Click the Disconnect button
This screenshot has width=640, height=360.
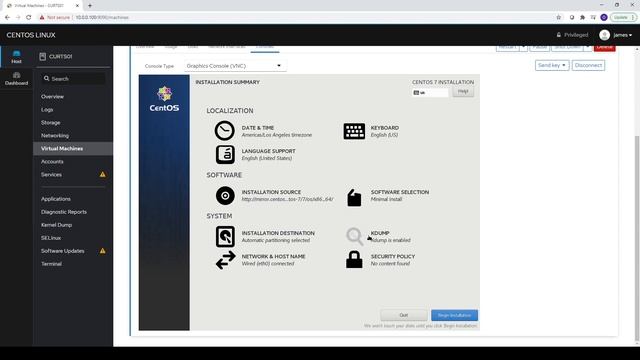pyautogui.click(x=588, y=65)
